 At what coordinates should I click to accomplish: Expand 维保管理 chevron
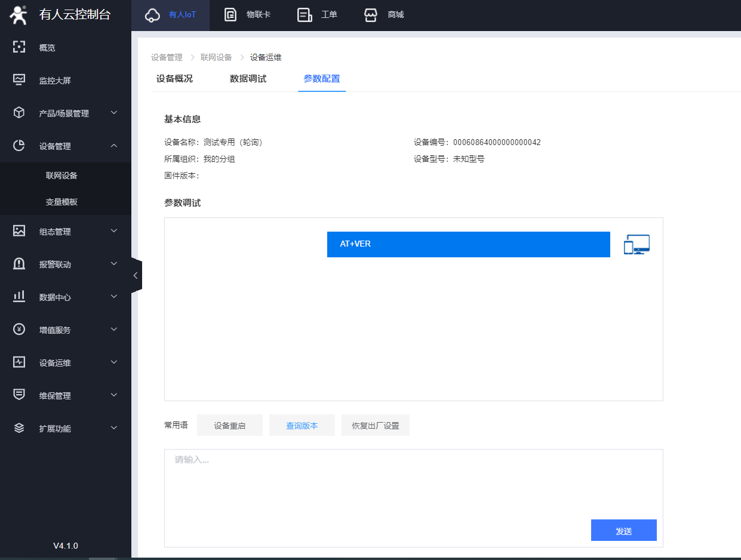114,395
